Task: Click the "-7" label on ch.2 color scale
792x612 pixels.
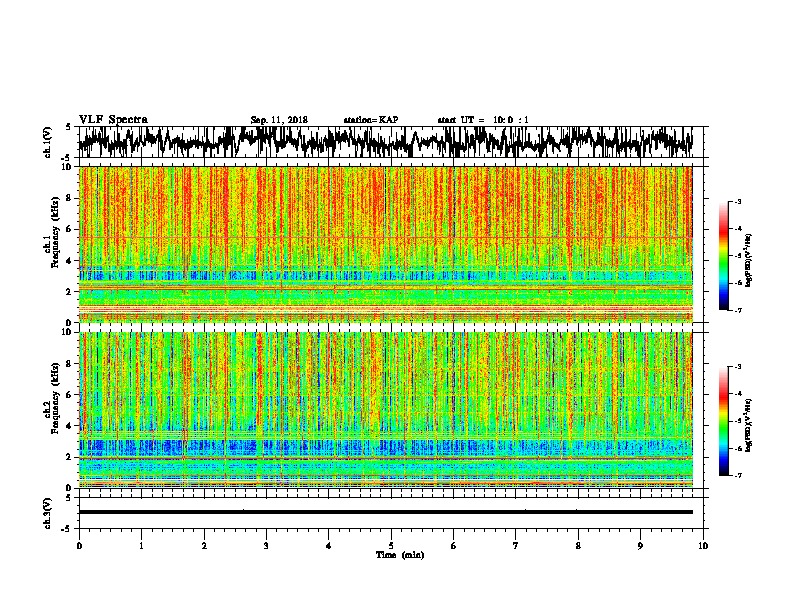Action: click(738, 476)
